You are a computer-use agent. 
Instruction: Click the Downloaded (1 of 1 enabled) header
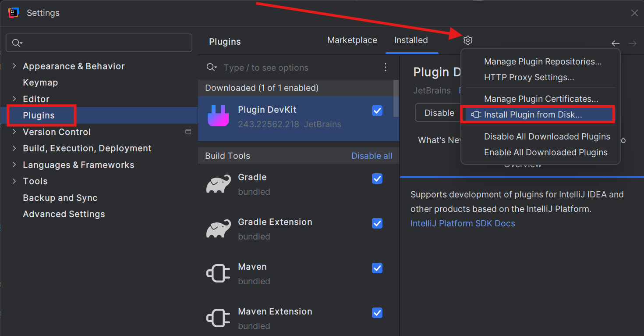(262, 88)
